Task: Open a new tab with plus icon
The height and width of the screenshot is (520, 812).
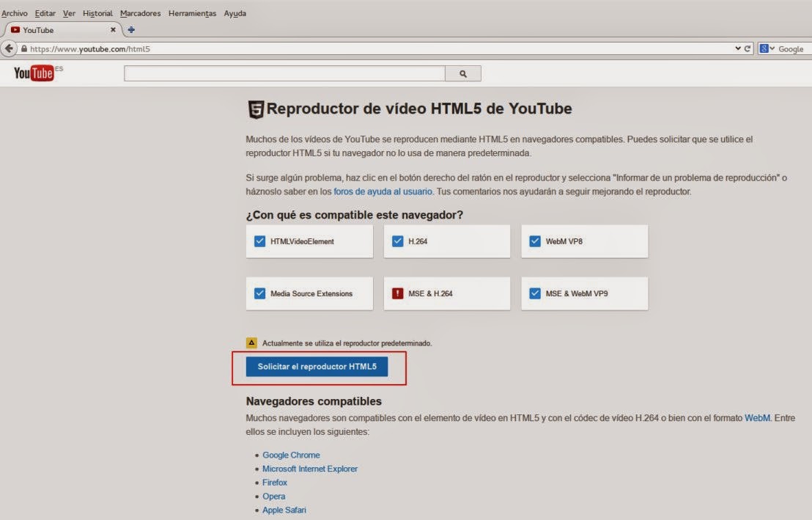Action: tap(131, 30)
